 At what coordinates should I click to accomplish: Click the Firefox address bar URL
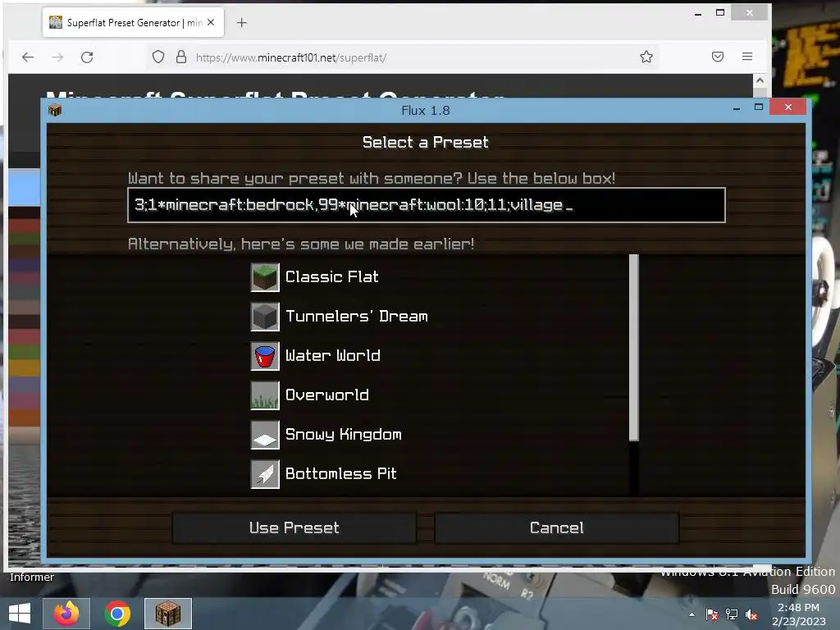tap(291, 57)
